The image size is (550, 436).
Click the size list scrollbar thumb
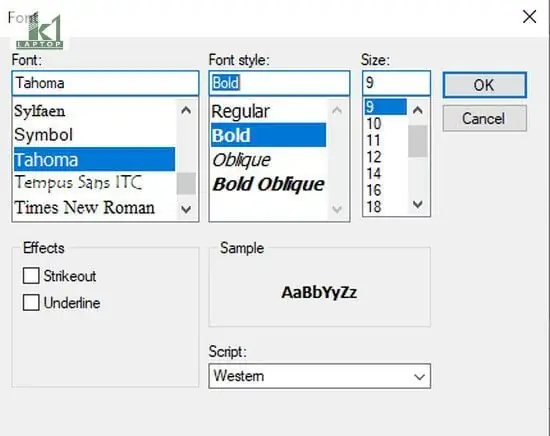[x=417, y=141]
